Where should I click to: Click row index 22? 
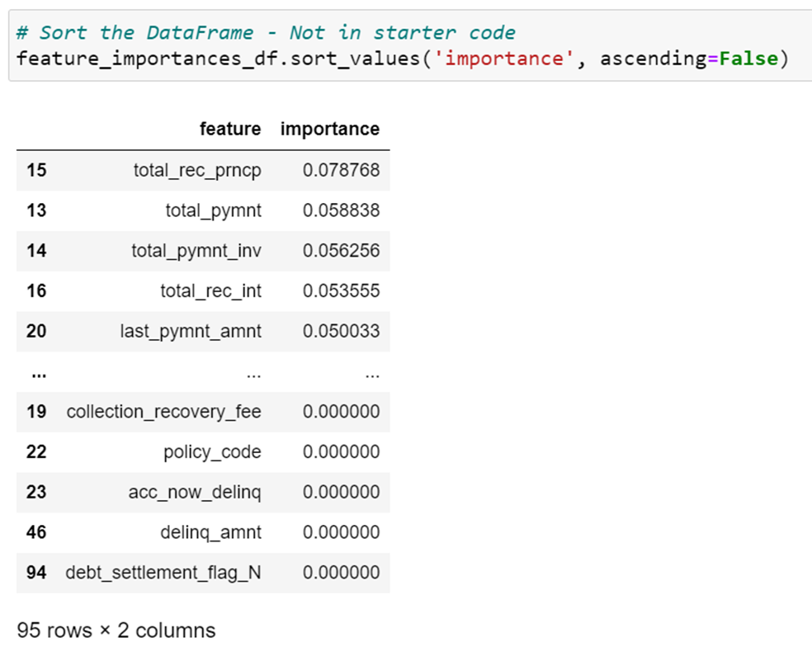(36, 451)
